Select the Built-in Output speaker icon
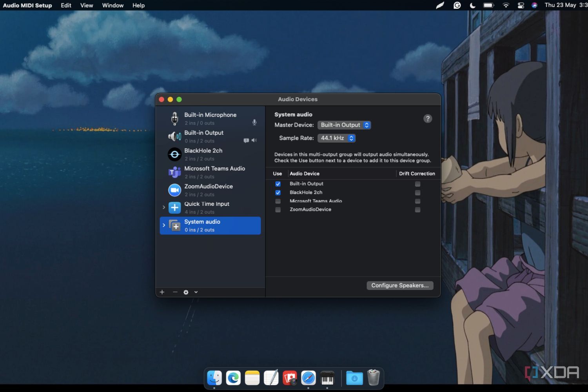 click(x=175, y=136)
